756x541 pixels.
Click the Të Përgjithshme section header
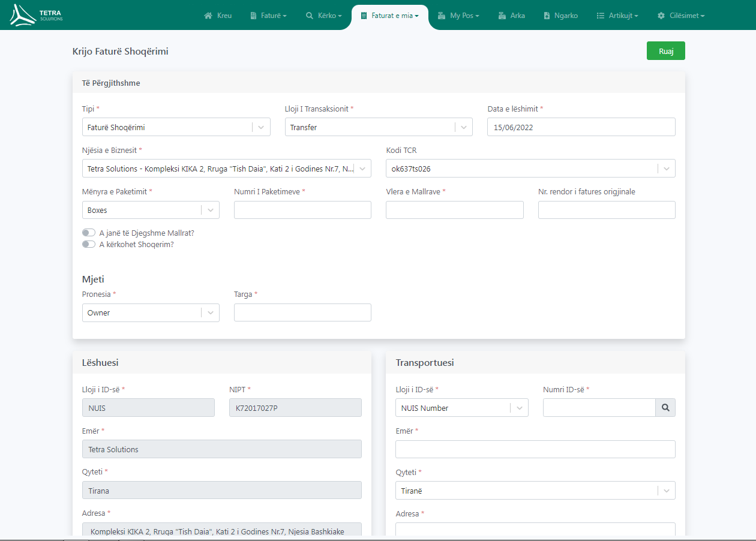tap(111, 83)
